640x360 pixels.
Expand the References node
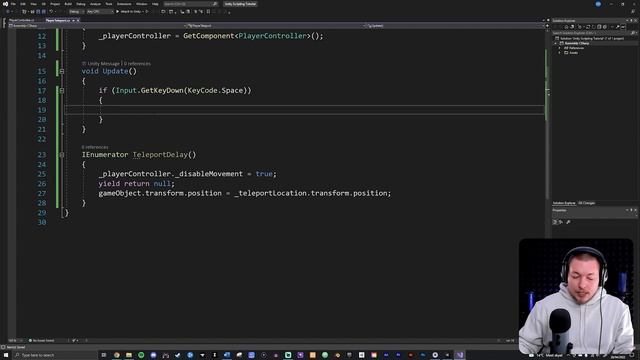pyautogui.click(x=560, y=48)
